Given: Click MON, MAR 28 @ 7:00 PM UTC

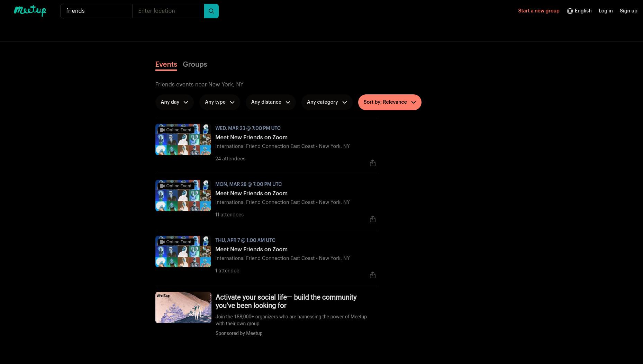Looking at the screenshot, I should click(x=248, y=184).
